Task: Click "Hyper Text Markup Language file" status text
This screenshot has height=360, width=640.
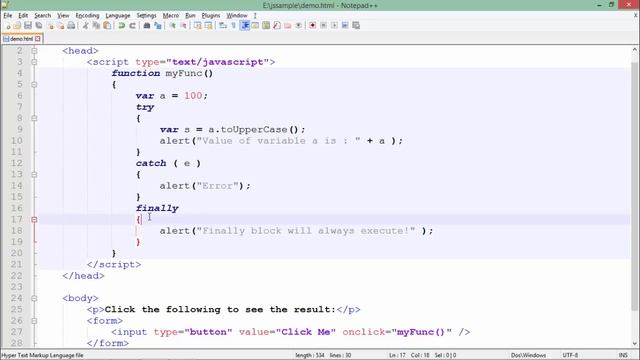Action: (x=42, y=355)
